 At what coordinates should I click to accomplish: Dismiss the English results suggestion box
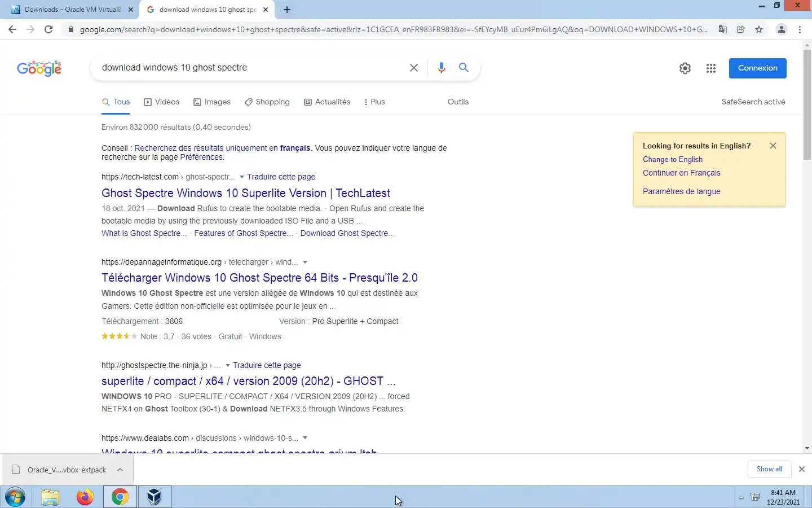(x=773, y=146)
